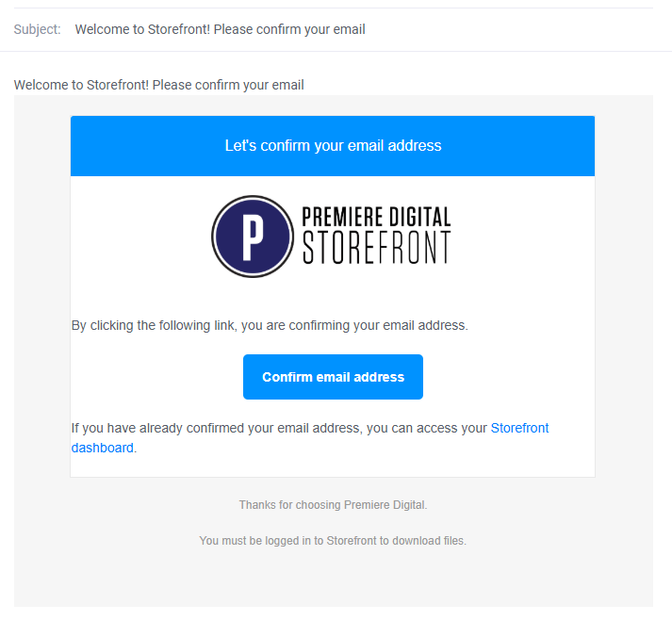
Task: Click the circular P logo icon
Action: coord(253,237)
